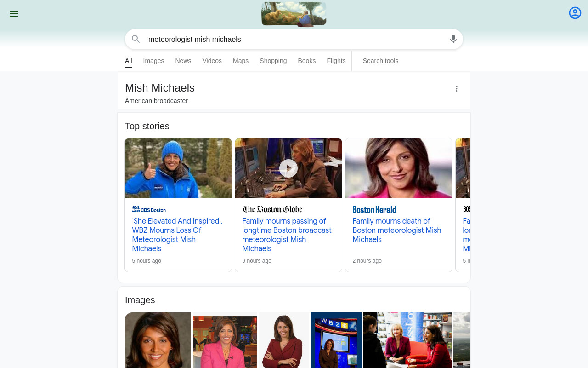Click the 'Top stories' heading

(147, 126)
